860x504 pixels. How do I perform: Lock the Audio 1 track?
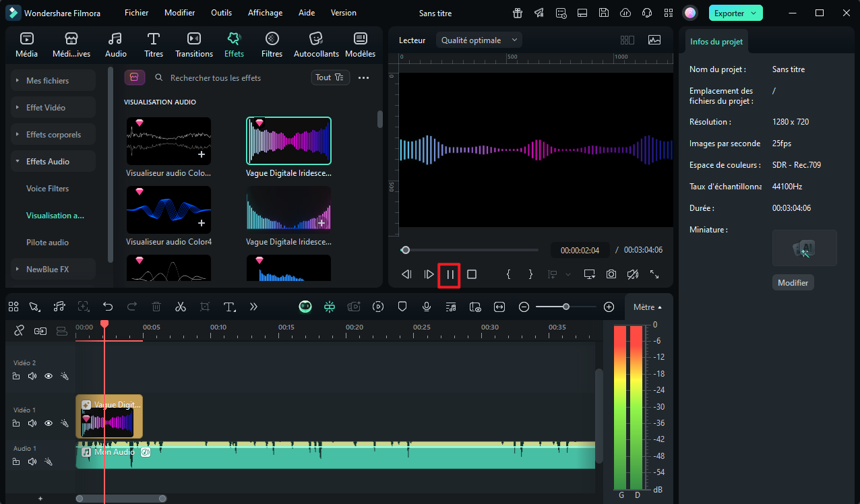16,462
